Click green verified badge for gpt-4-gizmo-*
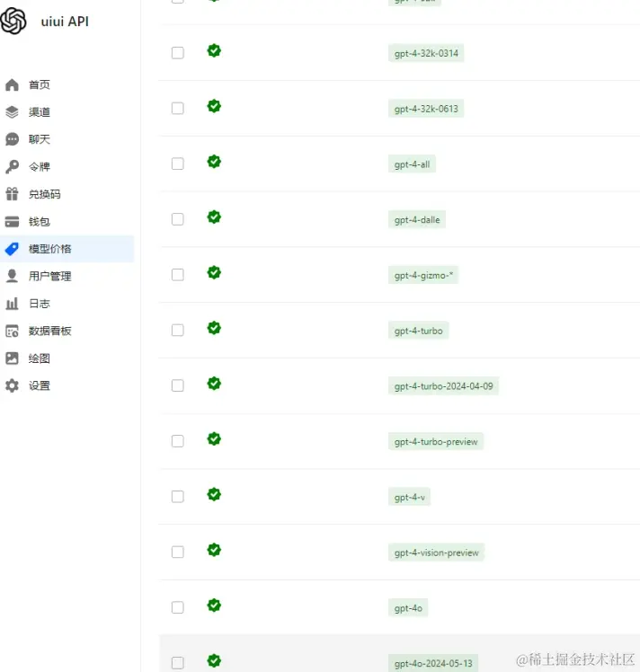 click(x=214, y=272)
